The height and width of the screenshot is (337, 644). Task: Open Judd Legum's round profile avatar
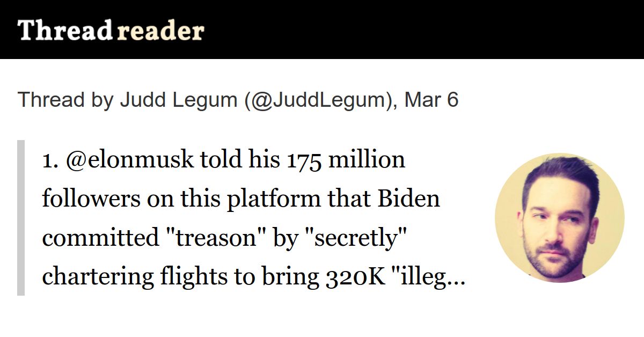(560, 218)
